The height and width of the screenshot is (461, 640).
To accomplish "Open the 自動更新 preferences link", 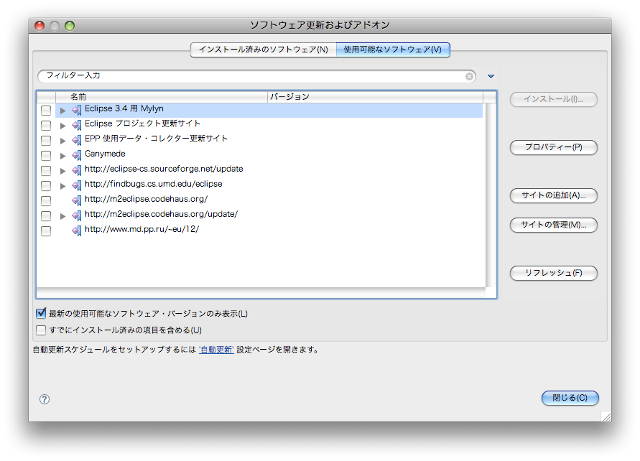I will (x=216, y=349).
